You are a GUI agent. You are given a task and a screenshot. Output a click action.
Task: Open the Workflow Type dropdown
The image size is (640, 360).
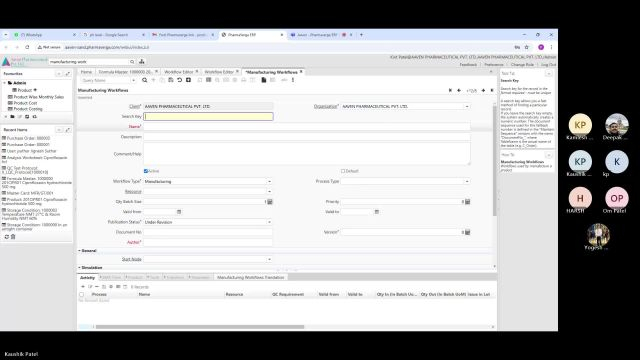tap(269, 181)
